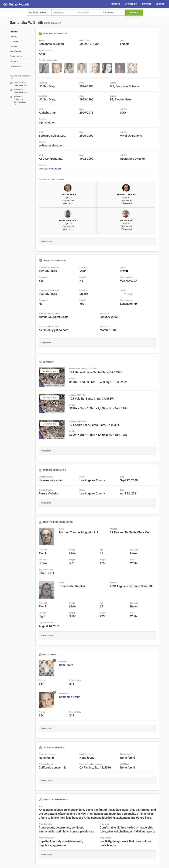Click the Criminal Information section icon
This screenshot has height=868, width=169.
coord(41,470)
